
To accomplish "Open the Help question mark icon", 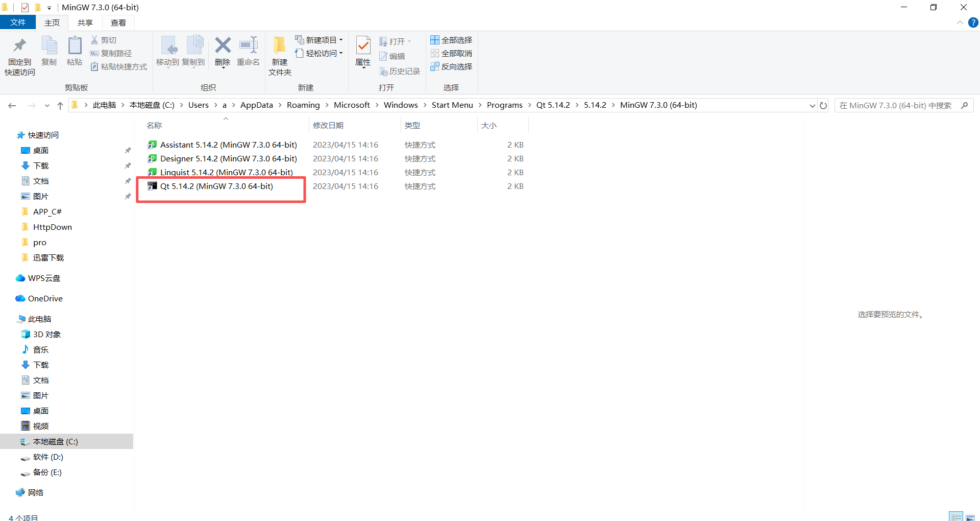I will [973, 22].
